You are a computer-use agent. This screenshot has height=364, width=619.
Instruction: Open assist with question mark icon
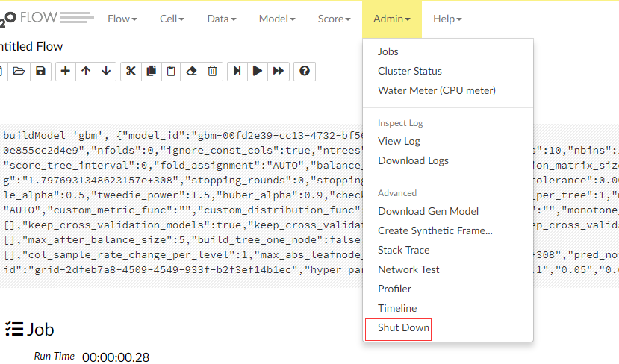(305, 72)
